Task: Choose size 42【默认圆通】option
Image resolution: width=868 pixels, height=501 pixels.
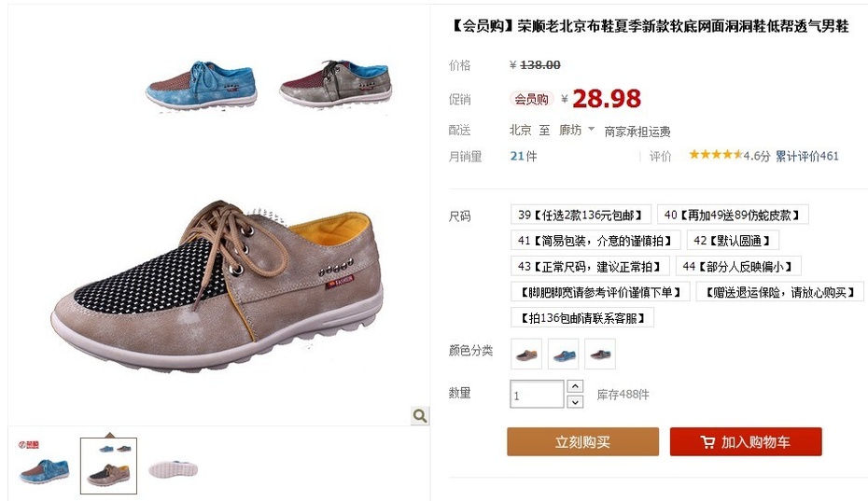Action: tap(733, 241)
